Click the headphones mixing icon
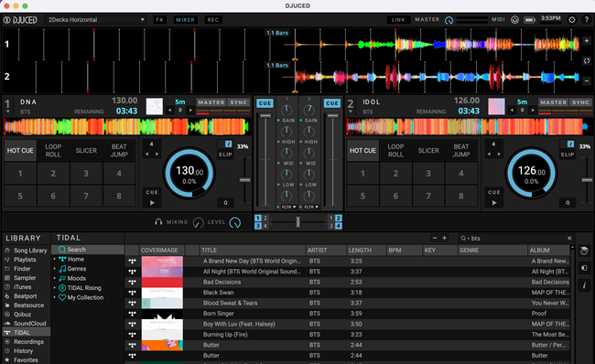Viewport: 595px width, 364px height. click(x=158, y=222)
